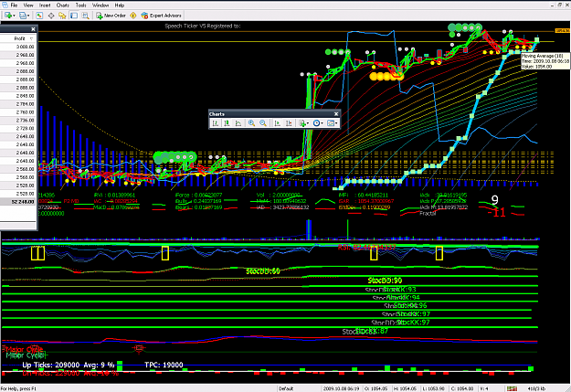Image resolution: width=571 pixels, height=392 pixels.
Task: Select bar chart in Charts toolbar
Action: pyautogui.click(x=216, y=123)
